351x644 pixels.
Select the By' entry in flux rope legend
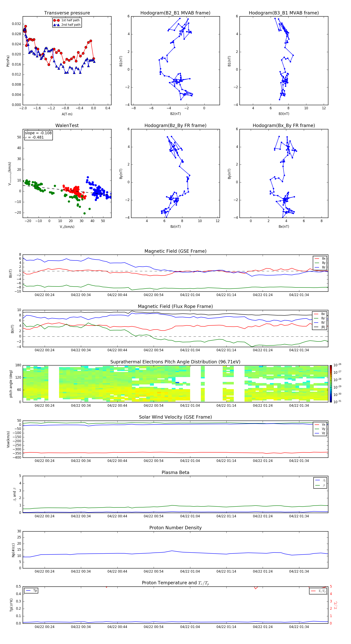(320, 318)
